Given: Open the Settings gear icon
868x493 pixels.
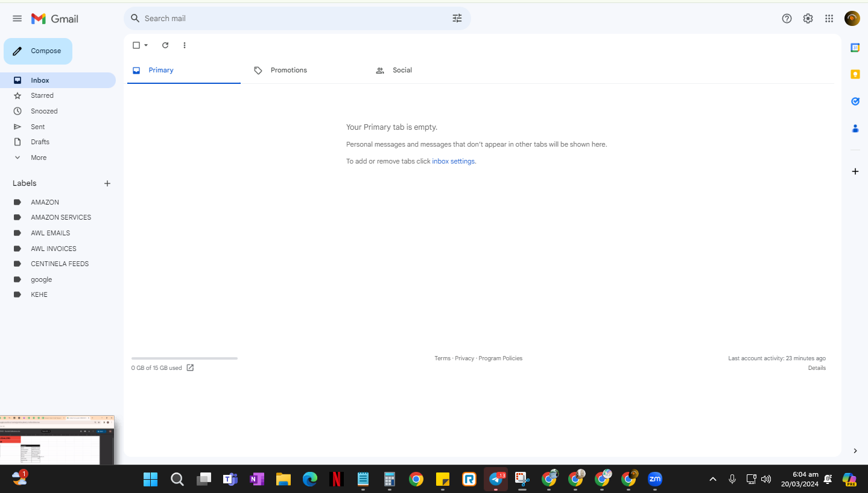Looking at the screenshot, I should tap(808, 19).
